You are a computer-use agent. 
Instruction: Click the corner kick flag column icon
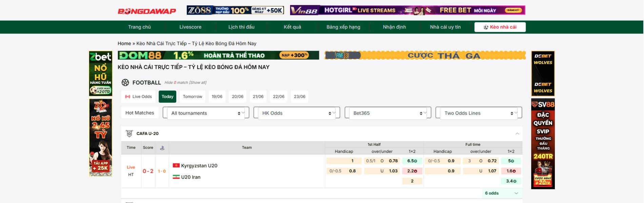162,148
